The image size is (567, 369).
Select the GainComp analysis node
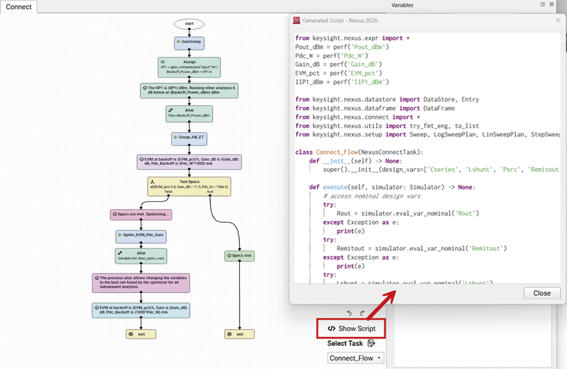[x=189, y=43]
